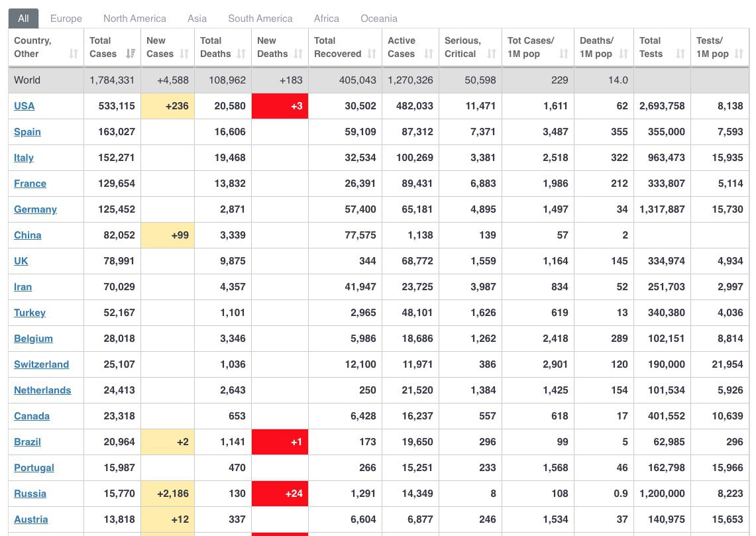Open the Russia link
The height and width of the screenshot is (536, 756).
30,494
